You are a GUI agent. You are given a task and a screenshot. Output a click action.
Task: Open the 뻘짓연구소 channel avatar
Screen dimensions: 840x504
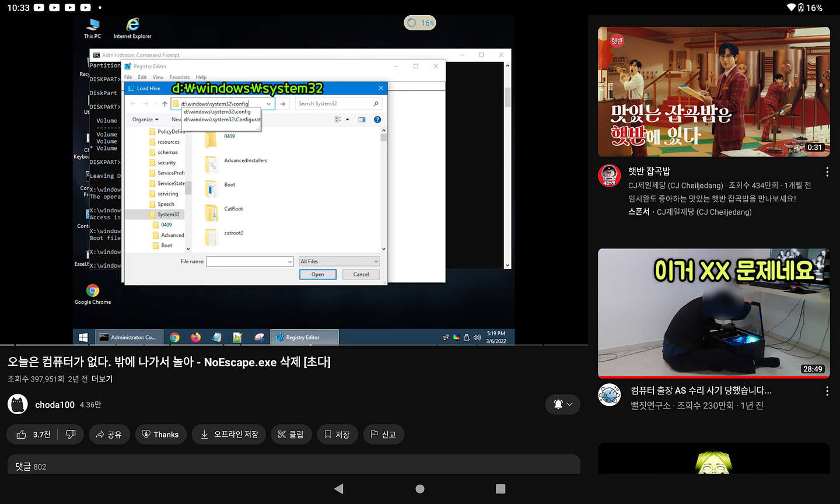pyautogui.click(x=610, y=395)
